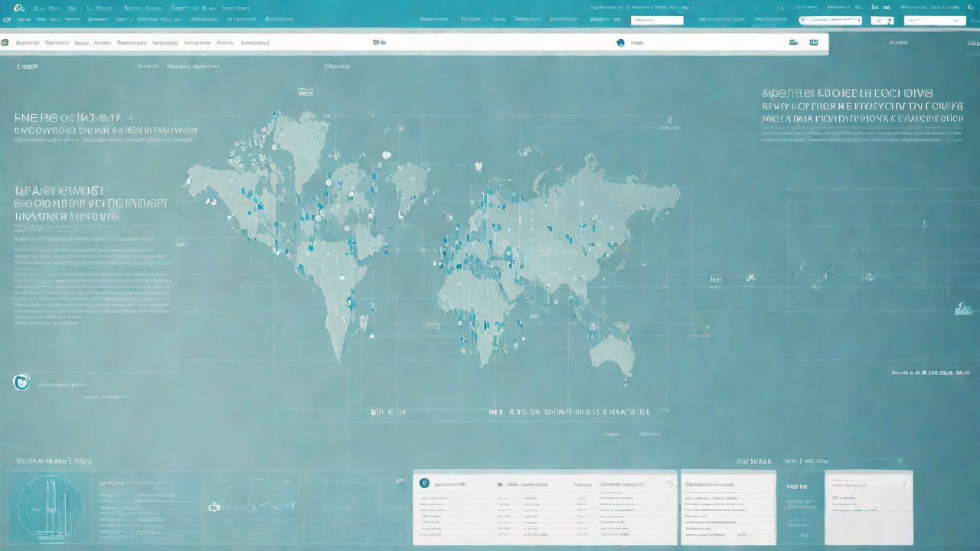Click the green icon at the left end of the white toolbar

(x=5, y=43)
